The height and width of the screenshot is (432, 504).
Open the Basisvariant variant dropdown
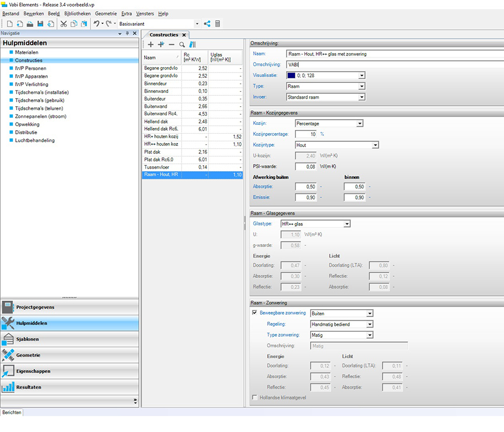tap(197, 24)
